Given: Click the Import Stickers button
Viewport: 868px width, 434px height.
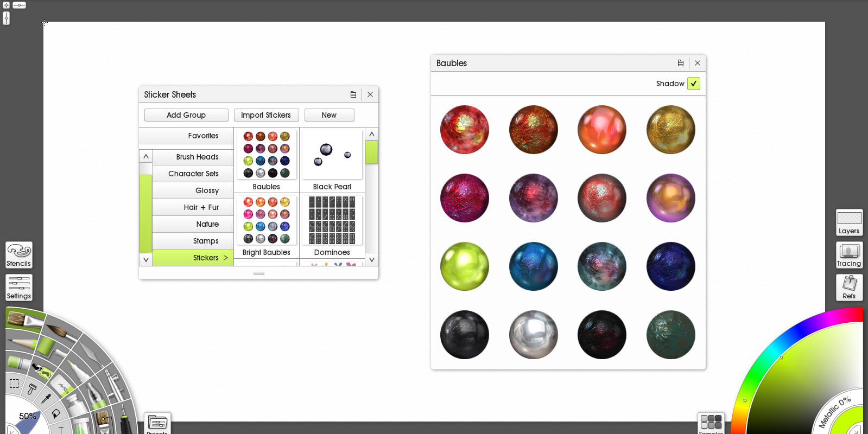Looking at the screenshot, I should [x=266, y=115].
